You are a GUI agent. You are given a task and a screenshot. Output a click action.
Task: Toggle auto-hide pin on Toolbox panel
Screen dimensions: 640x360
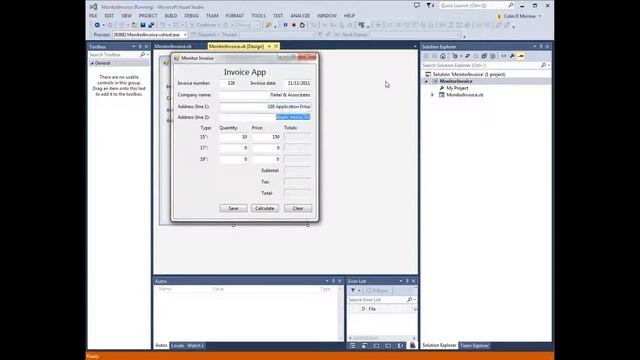140,47
